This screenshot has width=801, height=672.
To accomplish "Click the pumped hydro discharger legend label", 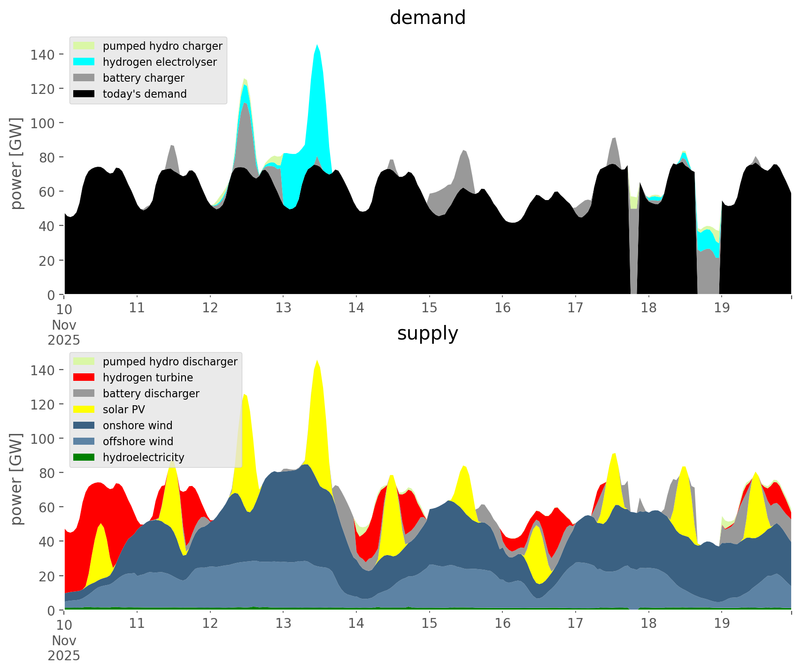I will pyautogui.click(x=170, y=362).
